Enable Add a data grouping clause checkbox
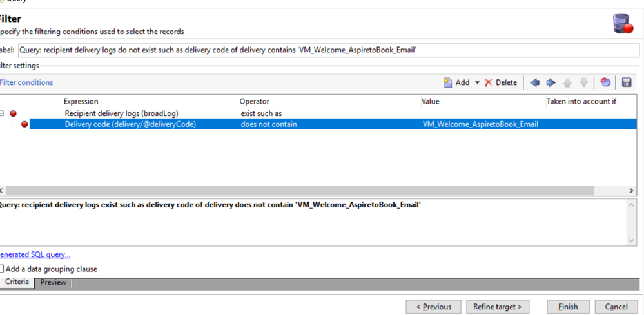 2,269
